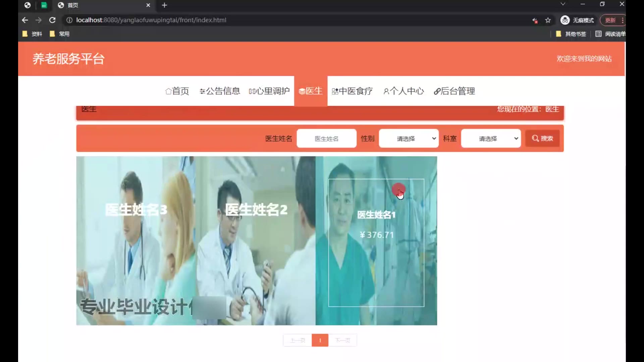Click the site info icon before URL
This screenshot has width=644, height=362.
point(69,20)
